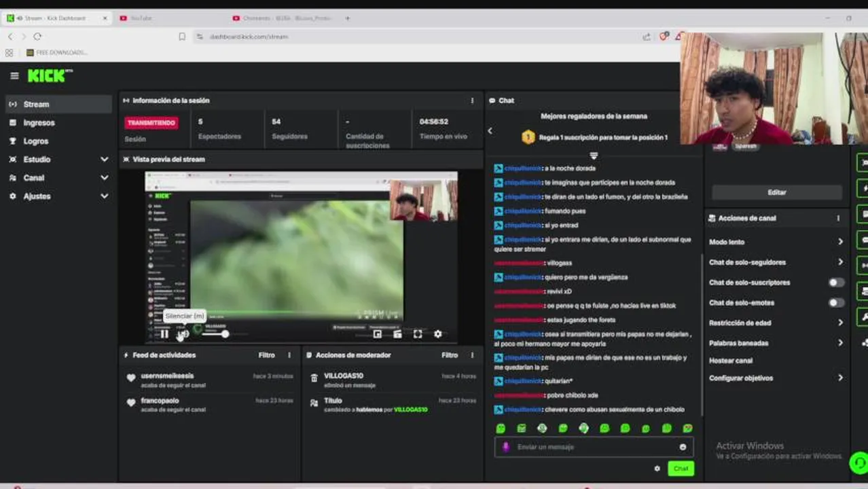Screen dimensions: 868x489
Task: Open the Acciones de canal three-dot menu
Action: (x=838, y=218)
